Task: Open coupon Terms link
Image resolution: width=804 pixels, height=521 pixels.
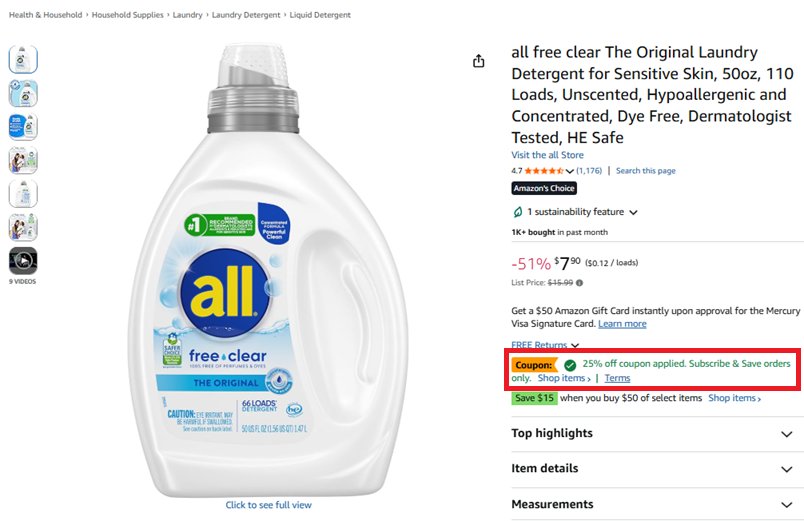Action: click(x=617, y=378)
